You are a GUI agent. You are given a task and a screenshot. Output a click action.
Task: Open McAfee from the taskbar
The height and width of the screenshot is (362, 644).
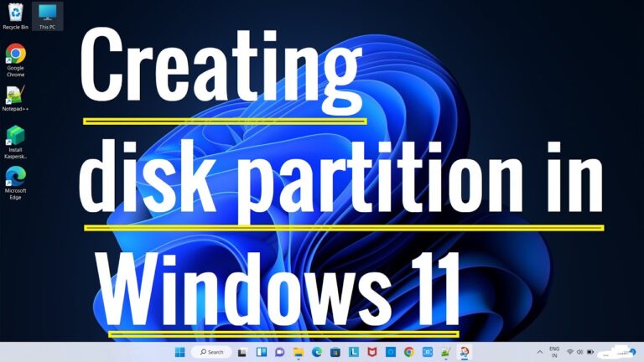pyautogui.click(x=372, y=352)
